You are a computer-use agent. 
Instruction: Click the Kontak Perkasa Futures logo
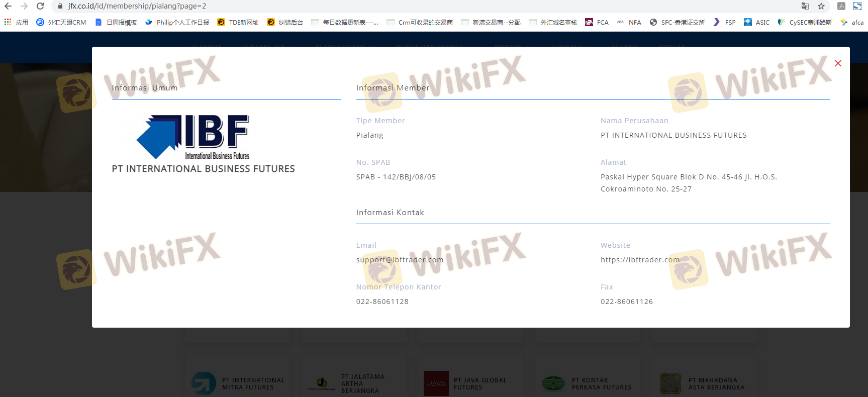[x=553, y=384]
